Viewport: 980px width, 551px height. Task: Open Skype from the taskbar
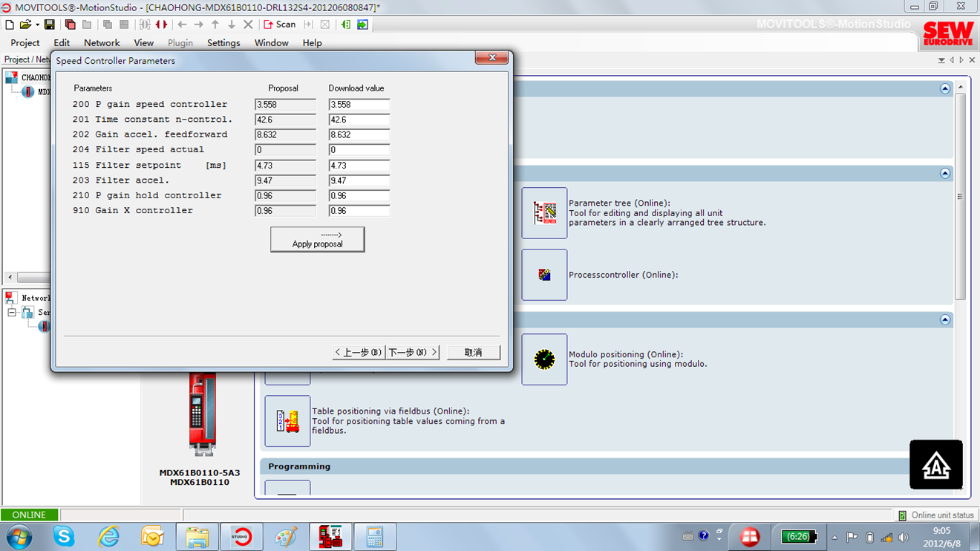(x=64, y=536)
